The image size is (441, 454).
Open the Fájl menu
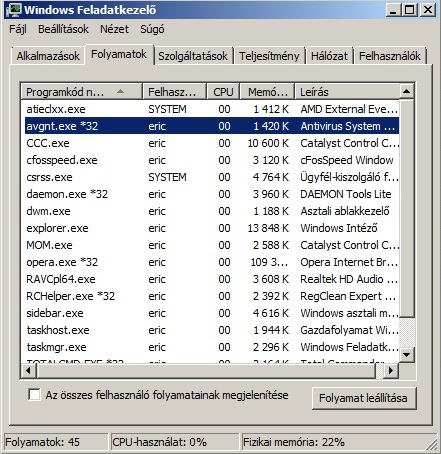coord(18,29)
